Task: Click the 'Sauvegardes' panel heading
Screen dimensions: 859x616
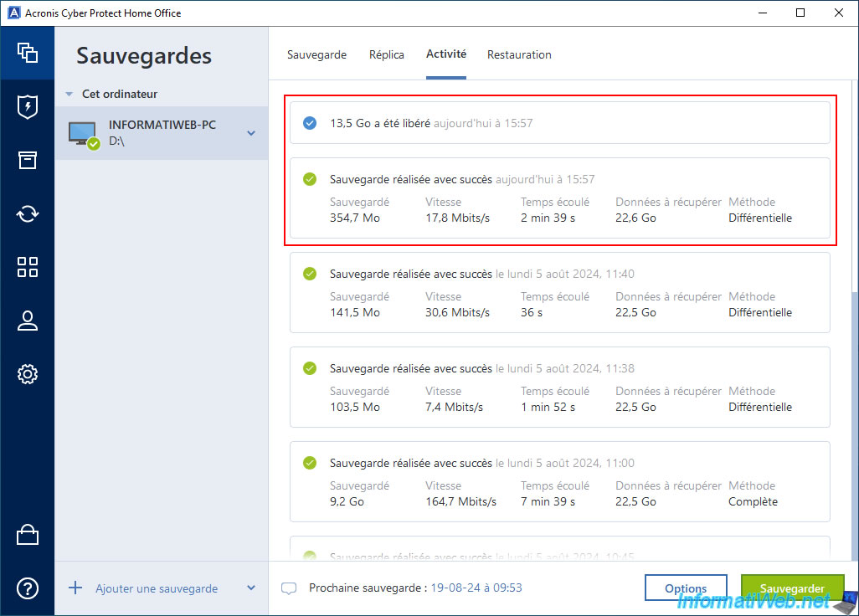Action: click(x=143, y=56)
